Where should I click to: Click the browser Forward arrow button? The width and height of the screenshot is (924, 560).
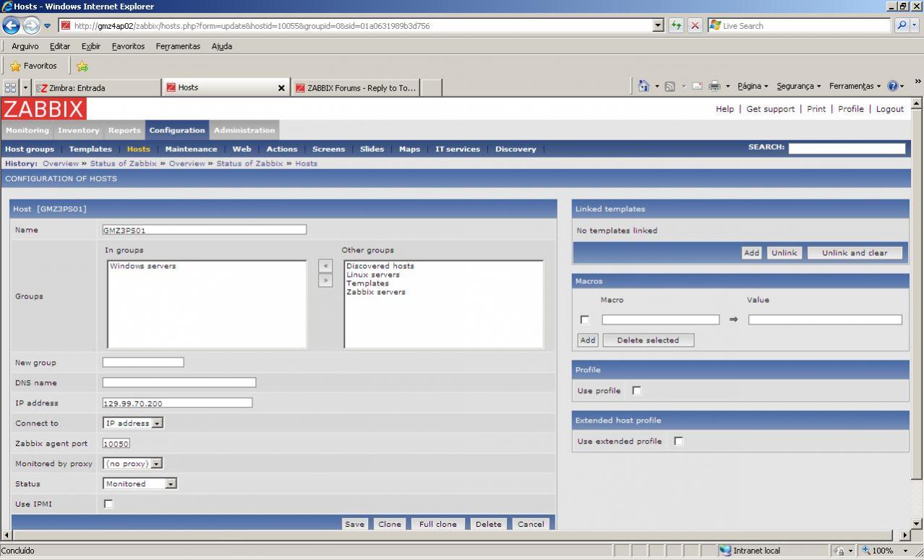coord(31,25)
